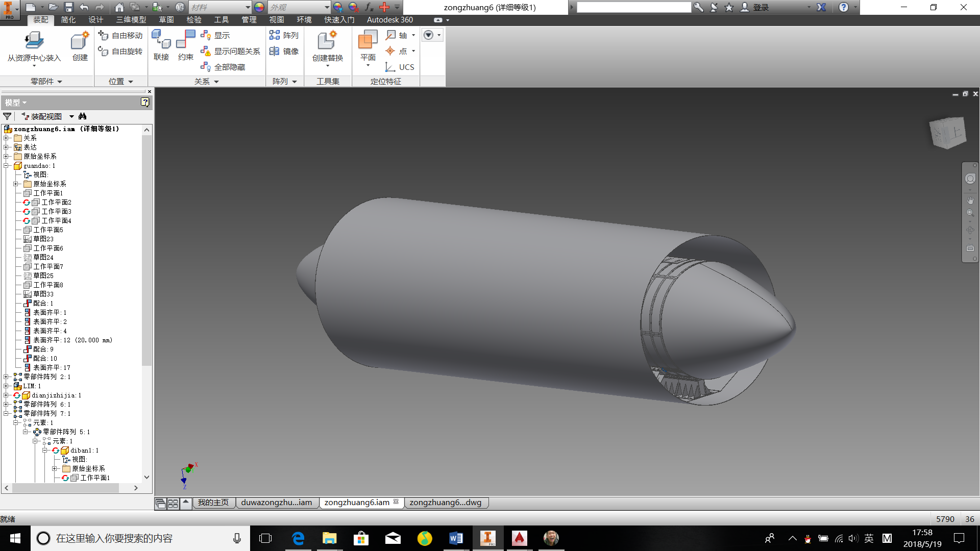
Task: Open the 装配视图 dropdown arrow
Action: (x=71, y=116)
